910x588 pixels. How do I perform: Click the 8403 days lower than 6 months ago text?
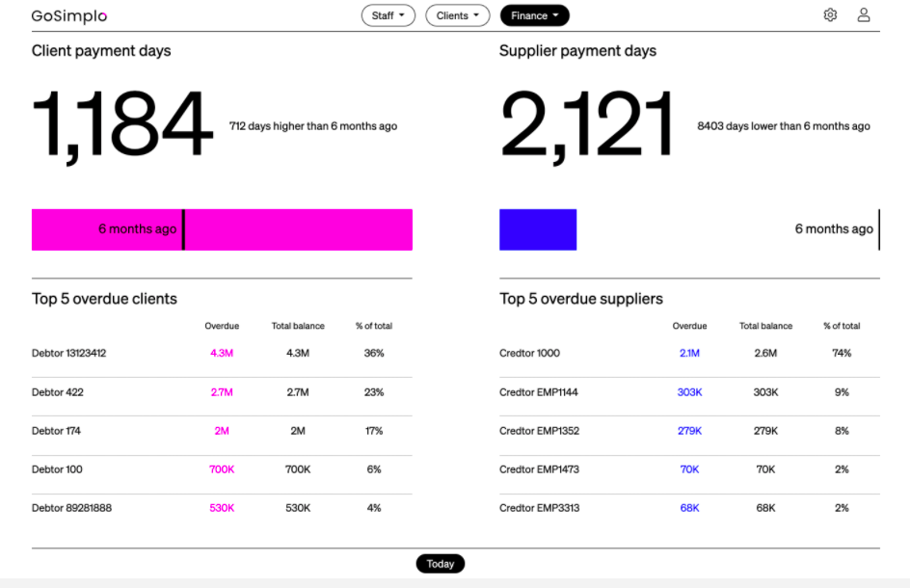tap(784, 126)
